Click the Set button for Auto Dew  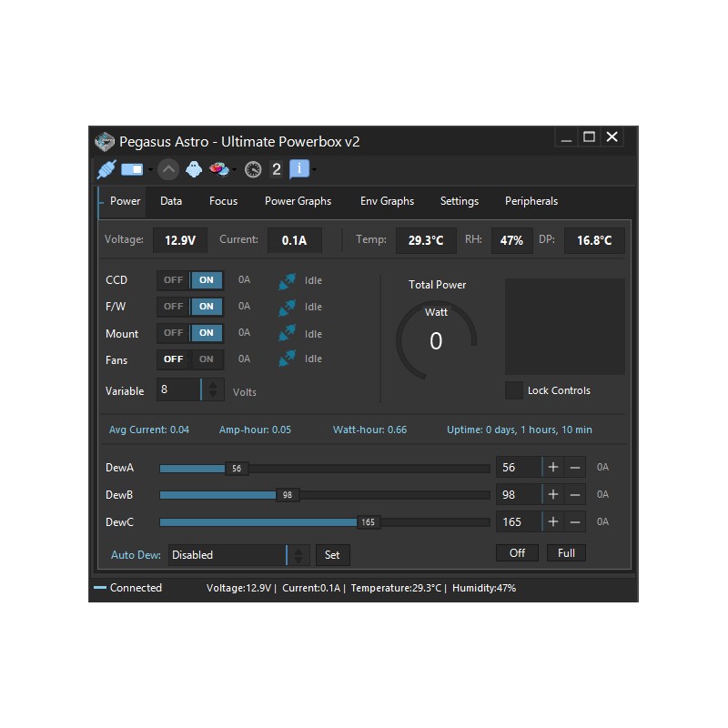[x=332, y=555]
